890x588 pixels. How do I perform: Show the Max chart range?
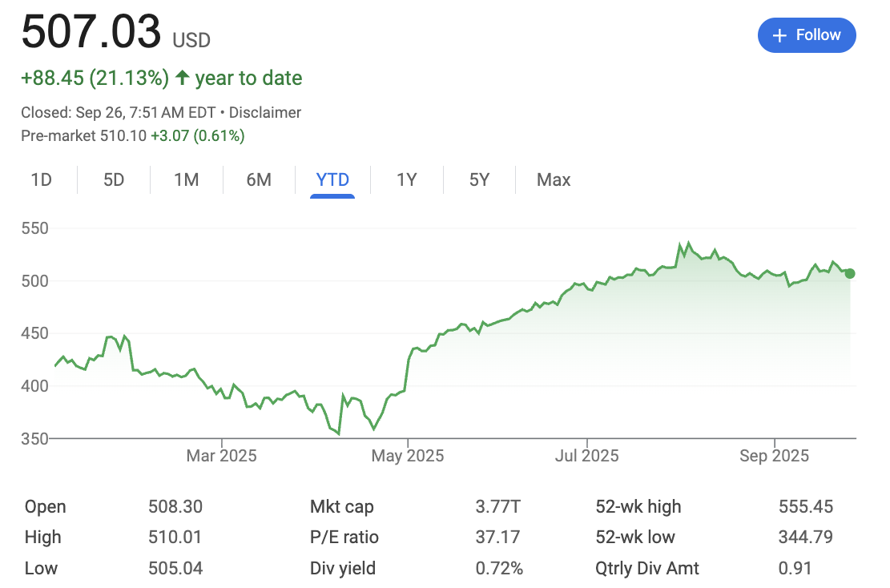tap(553, 179)
